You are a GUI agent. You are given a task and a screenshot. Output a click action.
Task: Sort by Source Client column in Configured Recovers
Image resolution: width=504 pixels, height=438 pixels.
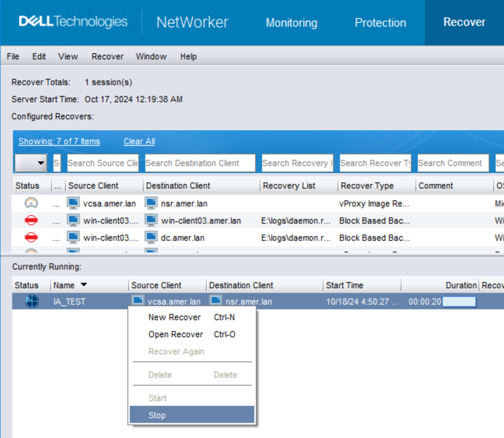click(104, 185)
